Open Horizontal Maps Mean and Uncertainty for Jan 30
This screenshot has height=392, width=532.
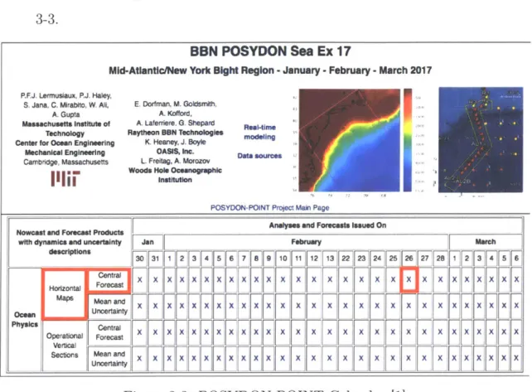(x=139, y=306)
